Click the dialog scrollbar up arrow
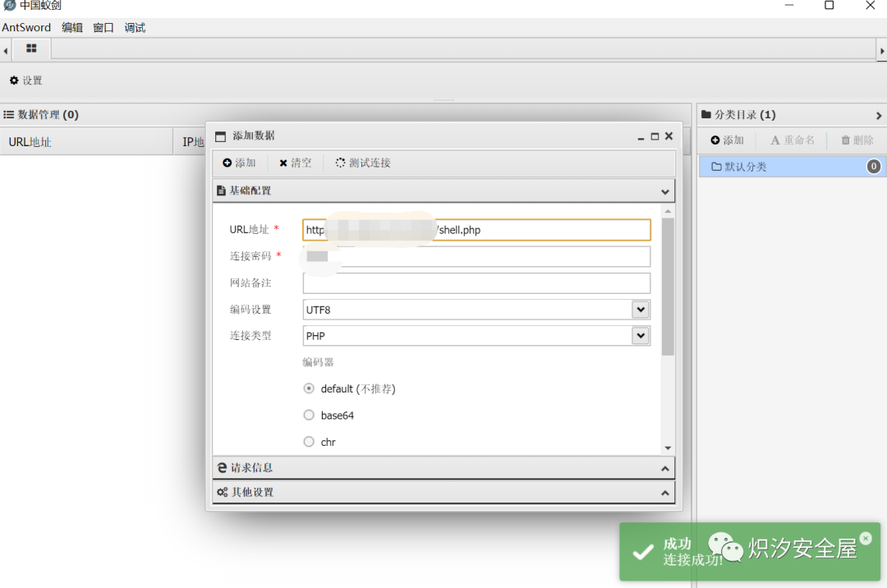Viewport: 887px width, 588px height. point(668,211)
